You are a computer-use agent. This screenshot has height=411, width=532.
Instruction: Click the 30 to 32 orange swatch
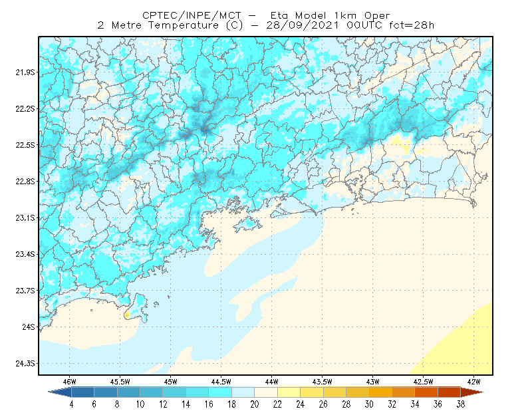pos(380,392)
